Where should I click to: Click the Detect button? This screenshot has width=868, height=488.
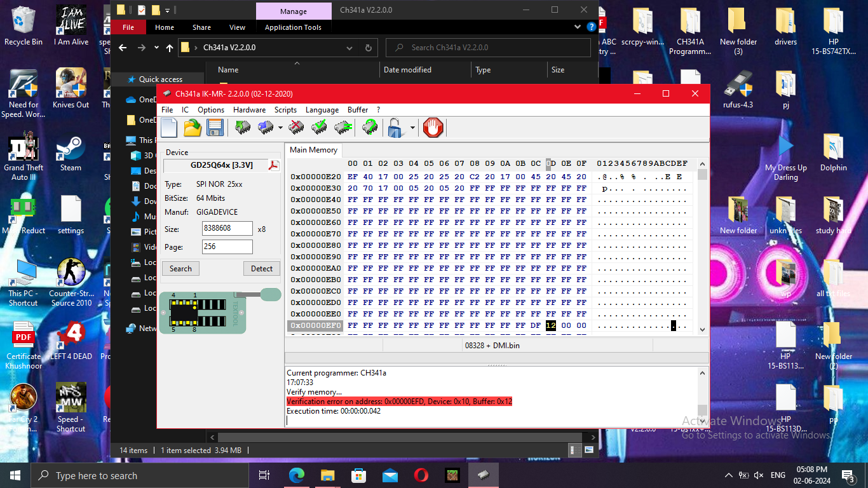tap(261, 269)
